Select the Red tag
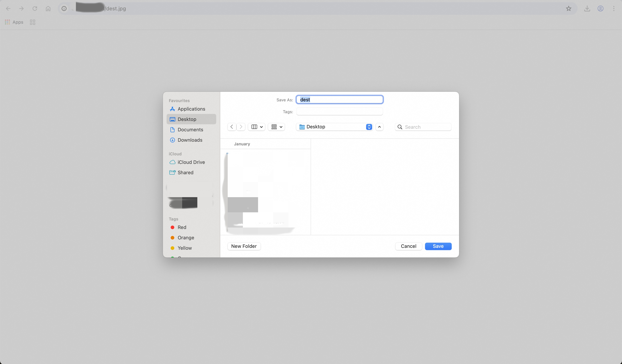The image size is (622, 364). 182,227
